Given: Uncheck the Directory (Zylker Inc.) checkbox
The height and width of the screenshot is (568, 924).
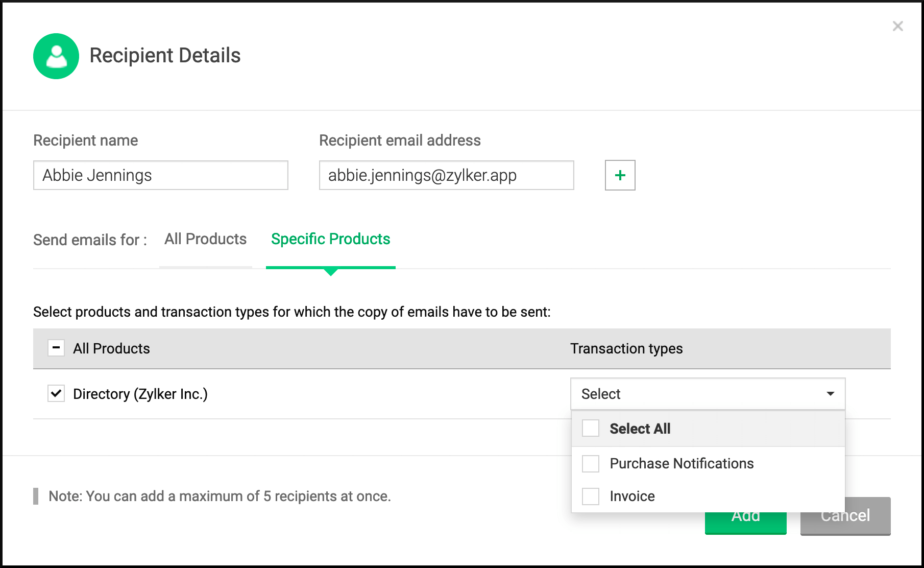Looking at the screenshot, I should click(x=56, y=393).
